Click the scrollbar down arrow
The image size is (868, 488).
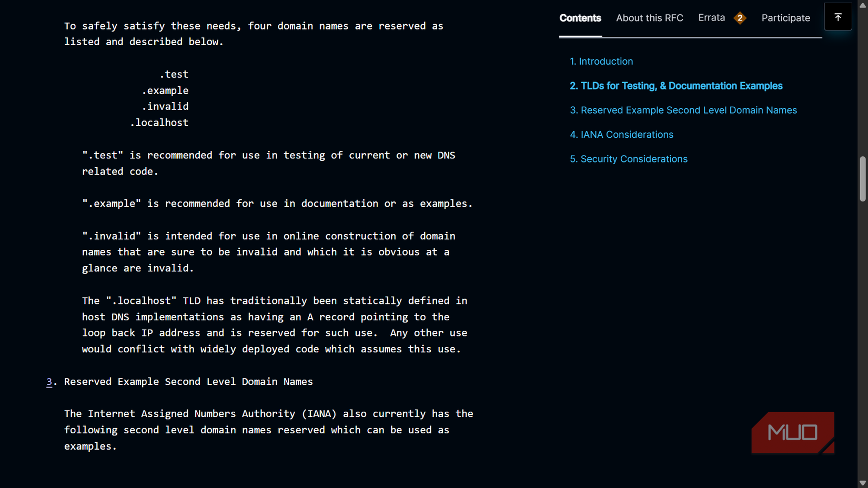pos(862,483)
